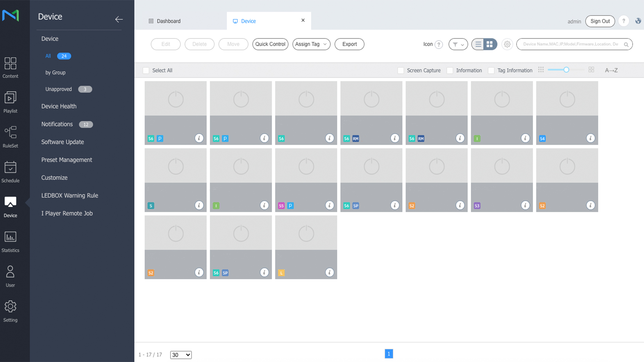
Task: Switch to list view icon
Action: (x=478, y=44)
